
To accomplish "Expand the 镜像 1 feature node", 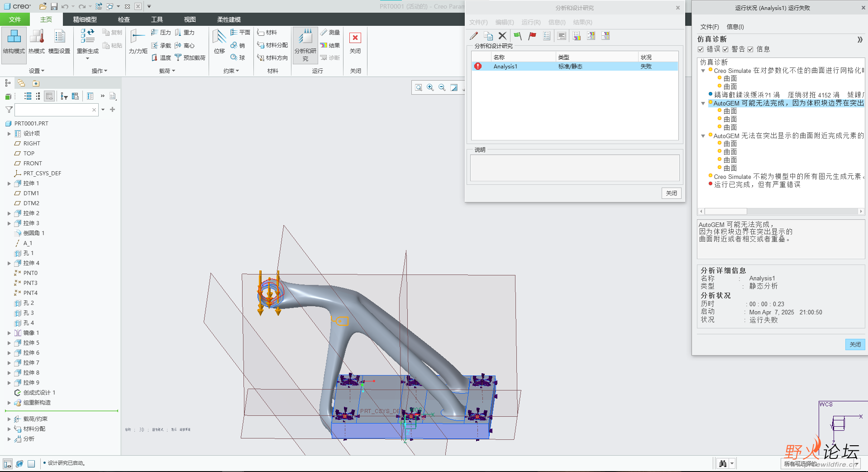I will [9, 333].
